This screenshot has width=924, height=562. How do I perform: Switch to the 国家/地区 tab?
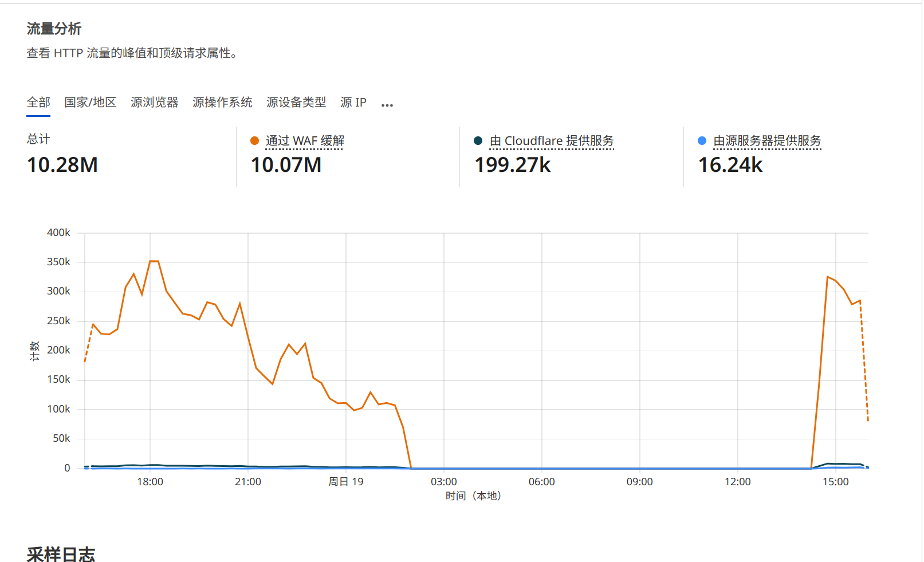[x=91, y=103]
